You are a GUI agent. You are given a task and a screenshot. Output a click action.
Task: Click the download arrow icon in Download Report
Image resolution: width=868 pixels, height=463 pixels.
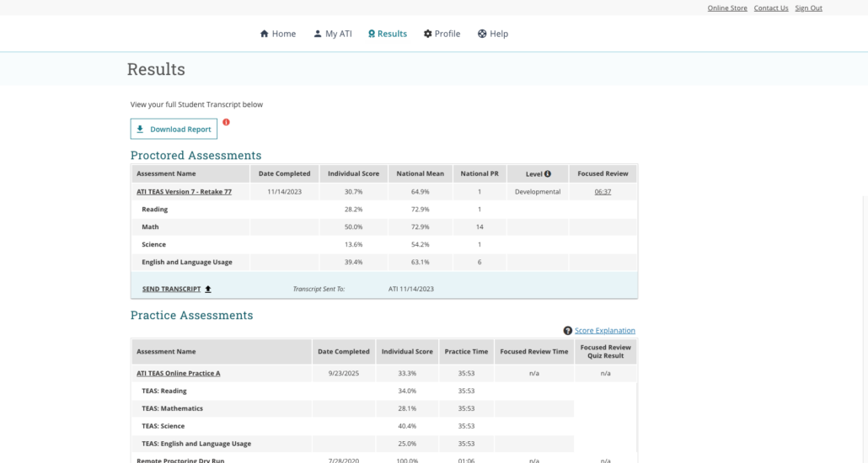coord(140,129)
